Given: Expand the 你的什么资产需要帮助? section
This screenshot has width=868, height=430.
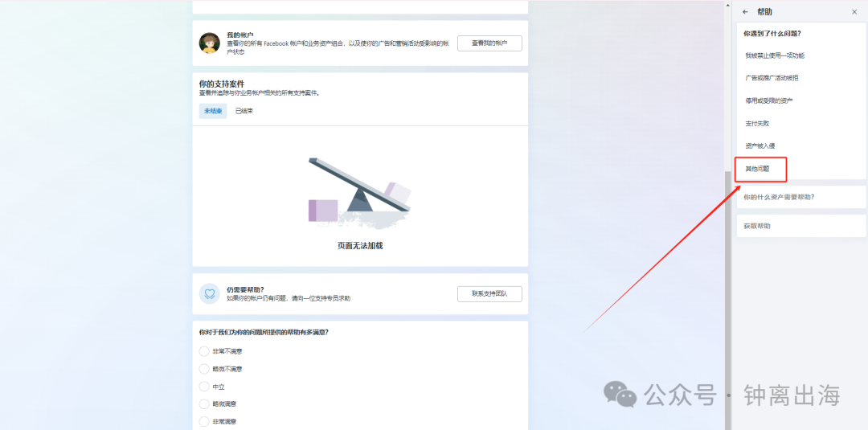Looking at the screenshot, I should point(801,197).
